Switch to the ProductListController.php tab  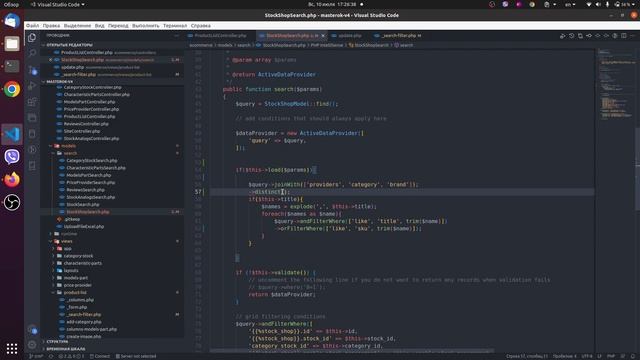point(220,36)
